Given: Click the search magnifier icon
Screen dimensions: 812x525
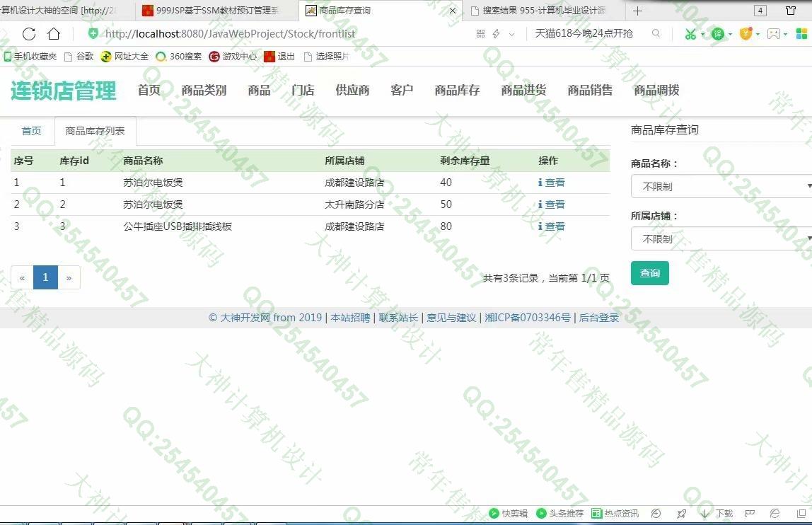Looking at the screenshot, I should click(x=656, y=34).
